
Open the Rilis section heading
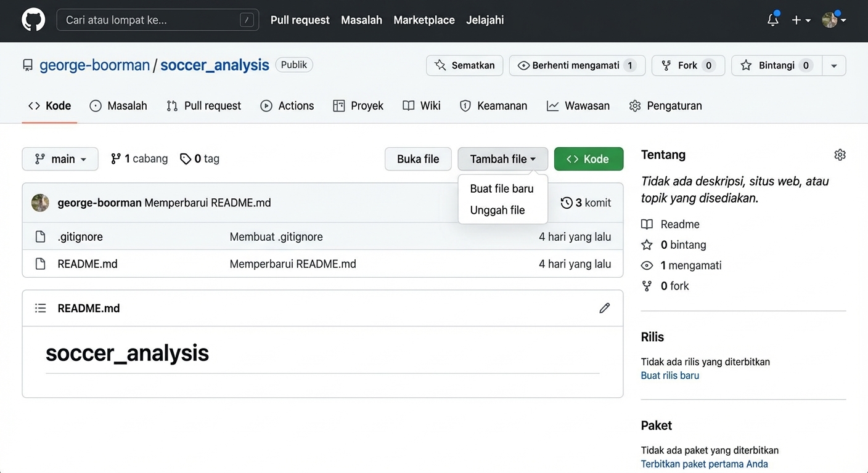tap(652, 337)
